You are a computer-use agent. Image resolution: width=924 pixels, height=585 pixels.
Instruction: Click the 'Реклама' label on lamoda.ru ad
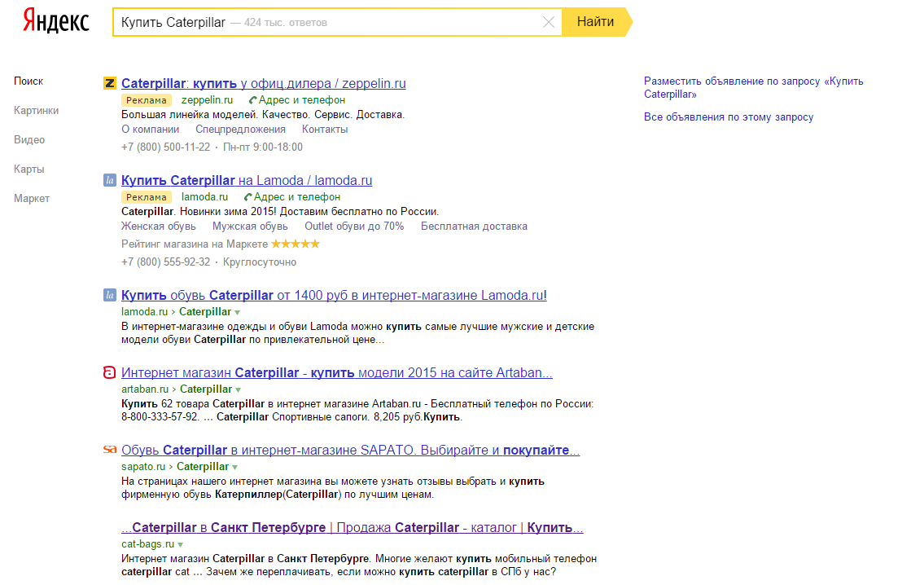[147, 197]
